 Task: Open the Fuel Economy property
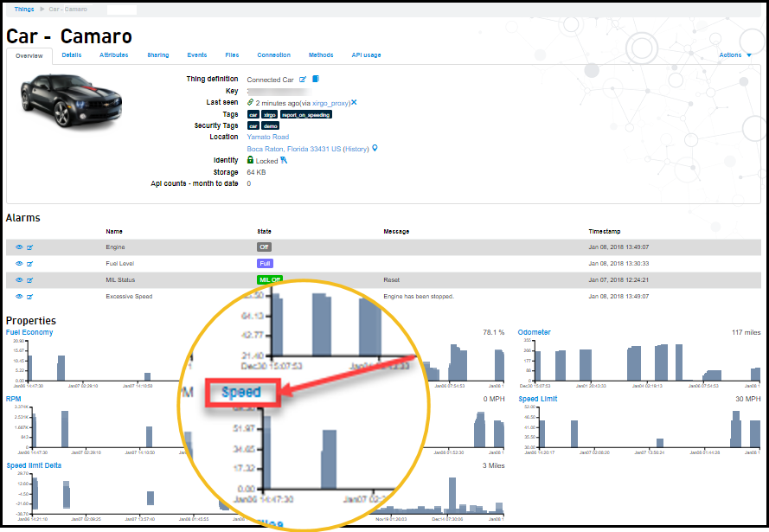pyautogui.click(x=29, y=332)
